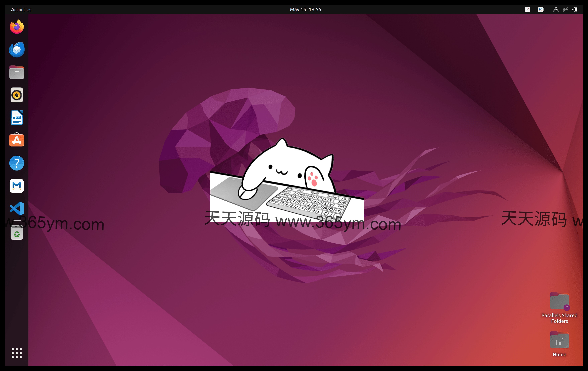
Task: Open the battery status indicator
Action: pyautogui.click(x=575, y=10)
